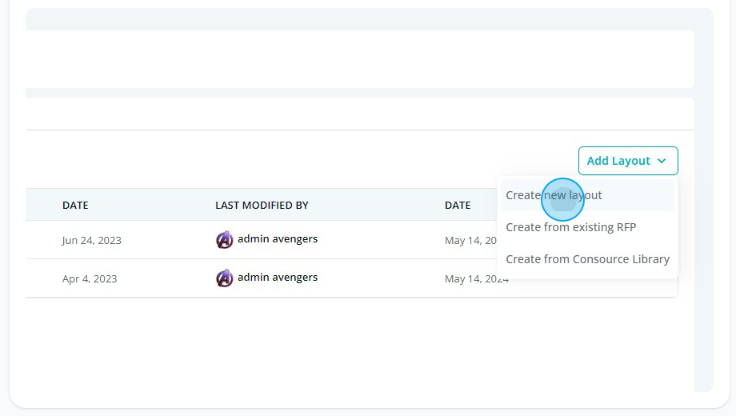Click the blue circular click indicator
This screenshot has height=416, width=736.
[x=562, y=200]
